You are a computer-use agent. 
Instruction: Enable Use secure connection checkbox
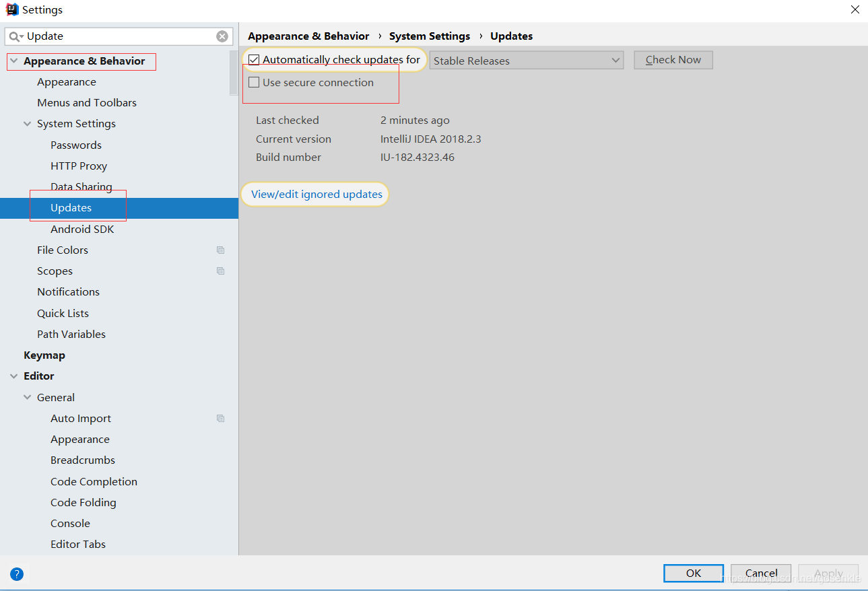pos(254,83)
